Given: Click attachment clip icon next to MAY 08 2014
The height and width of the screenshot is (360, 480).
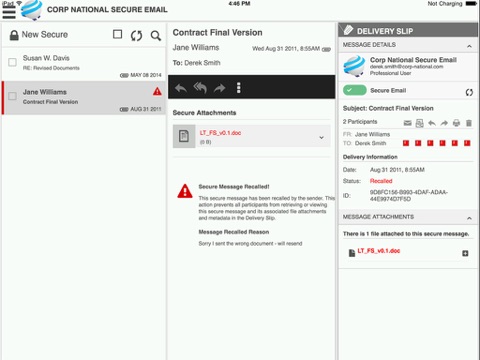Looking at the screenshot, I should pyautogui.click(x=124, y=75).
